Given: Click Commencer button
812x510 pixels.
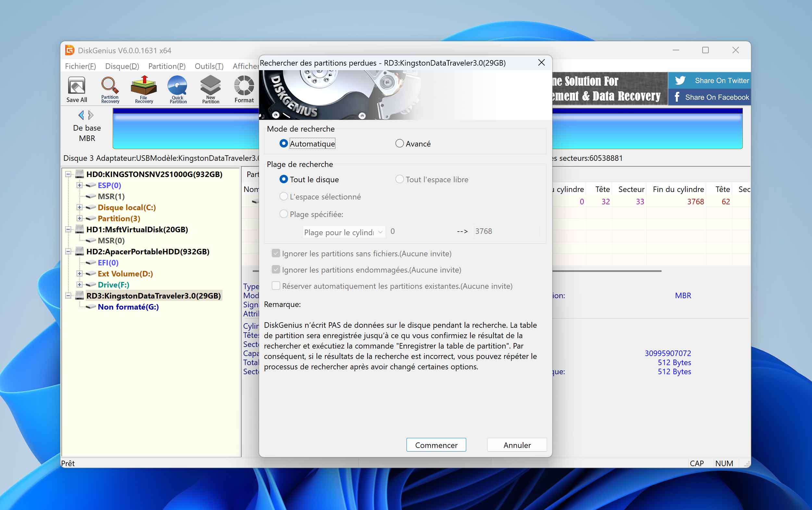Looking at the screenshot, I should pos(436,445).
